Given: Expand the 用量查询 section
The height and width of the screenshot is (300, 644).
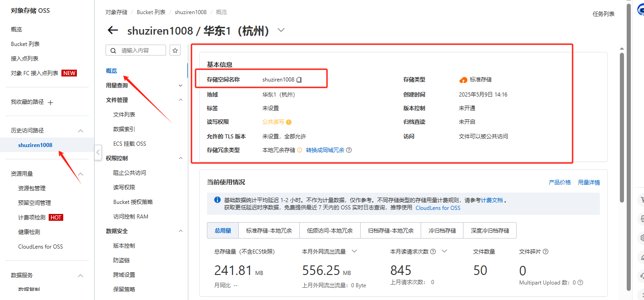Looking at the screenshot, I should point(181,86).
